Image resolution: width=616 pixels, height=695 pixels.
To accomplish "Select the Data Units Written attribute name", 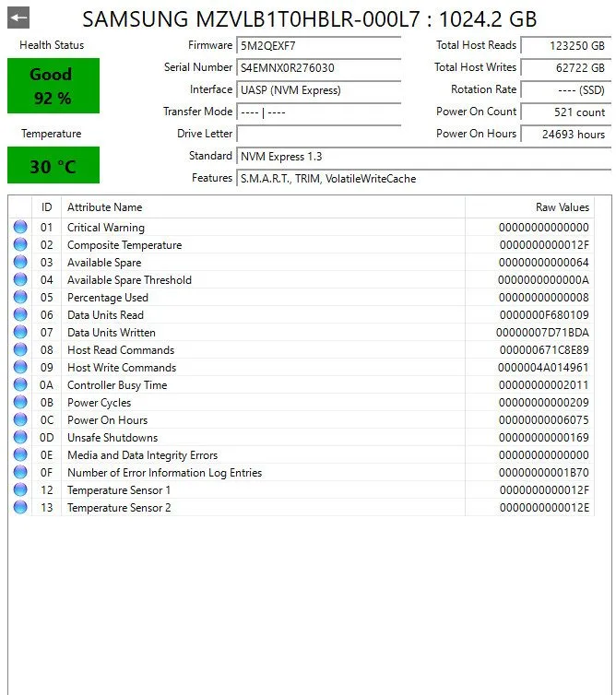I will [x=112, y=333].
